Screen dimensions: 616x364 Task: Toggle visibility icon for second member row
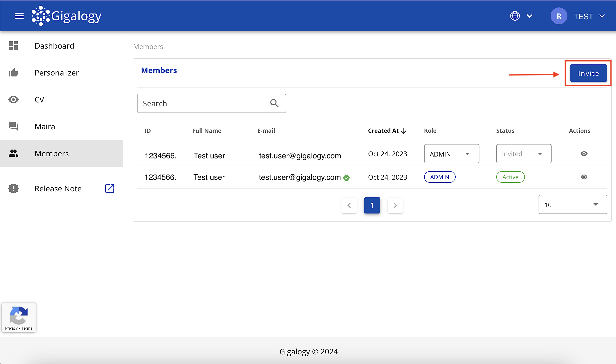click(584, 177)
